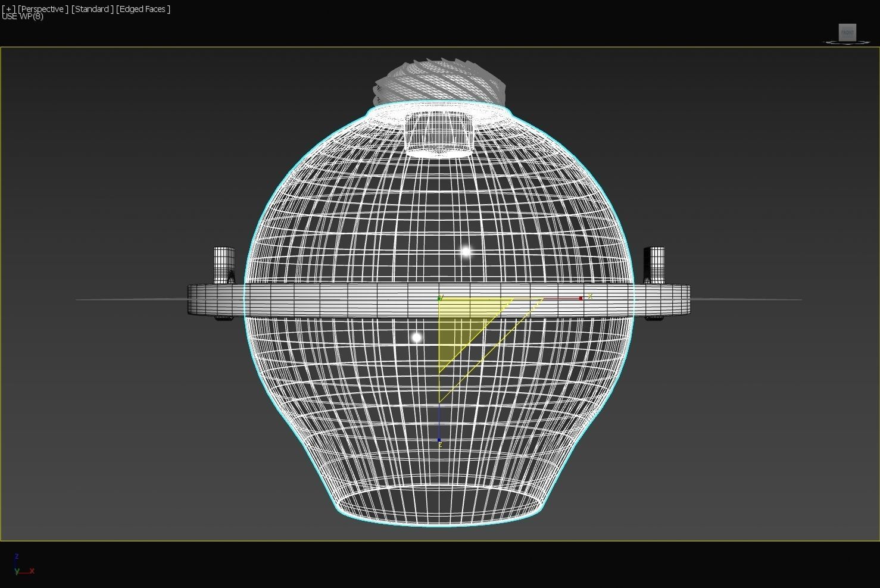This screenshot has height=588, width=880.
Task: Click the world axis tripod icon
Action: pos(24,564)
